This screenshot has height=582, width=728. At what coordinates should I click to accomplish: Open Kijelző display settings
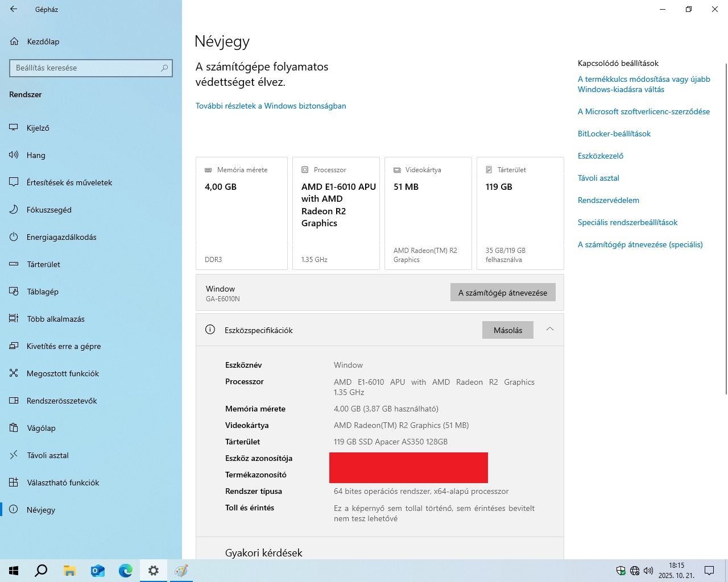click(91, 128)
